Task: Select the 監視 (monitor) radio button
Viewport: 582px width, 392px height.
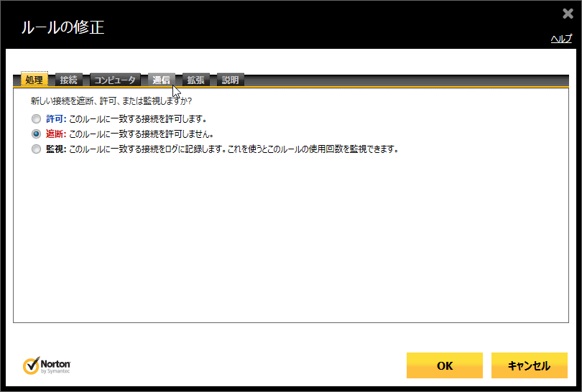Action: click(36, 149)
